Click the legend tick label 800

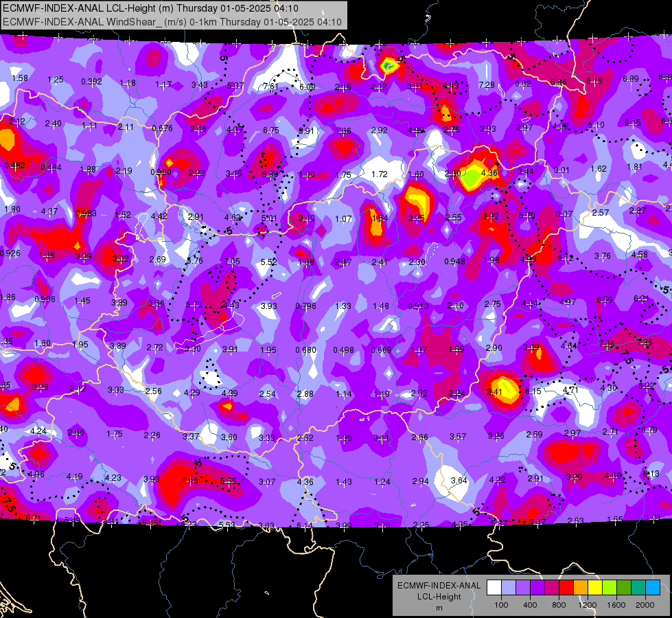pos(559,605)
